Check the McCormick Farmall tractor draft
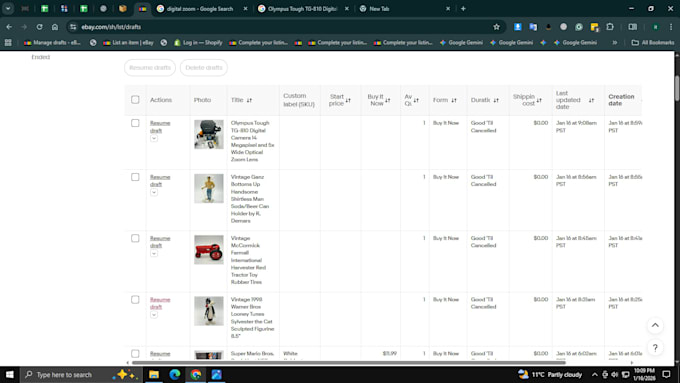 click(135, 238)
